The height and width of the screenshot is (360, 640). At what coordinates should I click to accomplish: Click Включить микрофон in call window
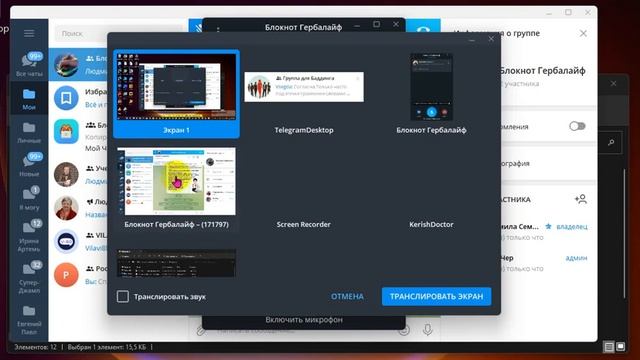pyautogui.click(x=304, y=320)
